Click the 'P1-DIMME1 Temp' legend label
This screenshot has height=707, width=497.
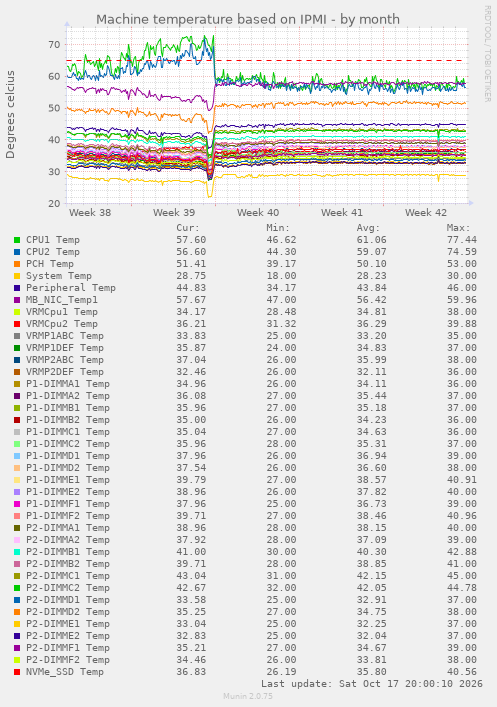tap(68, 480)
